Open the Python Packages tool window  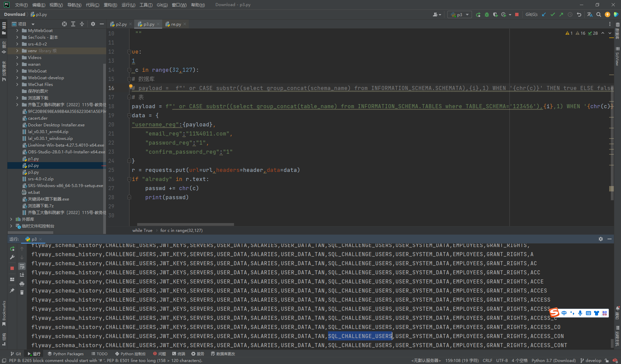[66, 354]
